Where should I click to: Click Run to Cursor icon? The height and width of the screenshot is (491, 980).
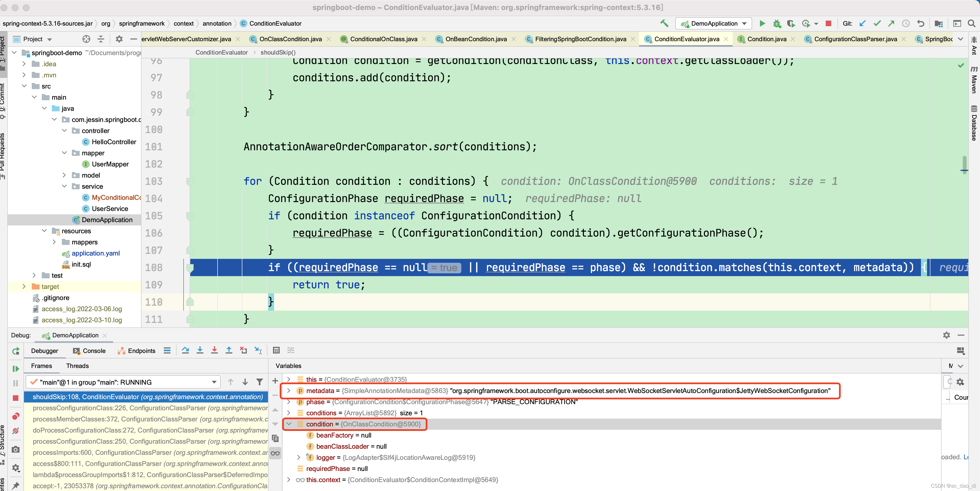pyautogui.click(x=258, y=350)
